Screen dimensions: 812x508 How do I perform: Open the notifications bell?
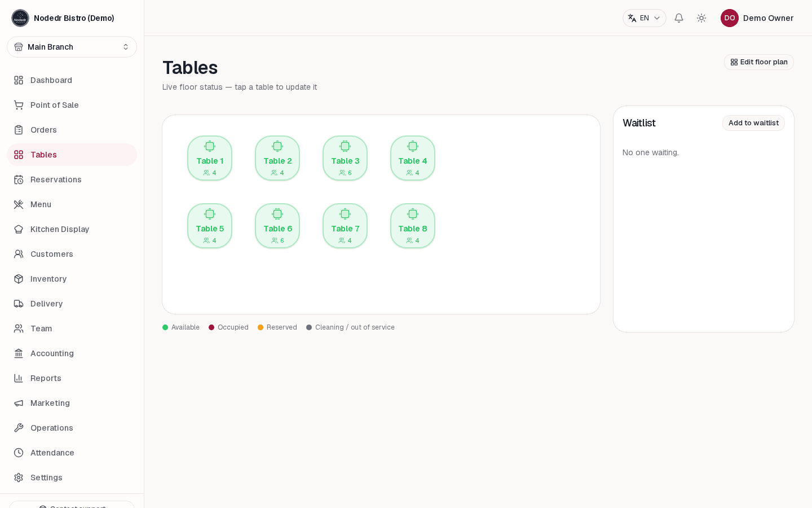679,18
